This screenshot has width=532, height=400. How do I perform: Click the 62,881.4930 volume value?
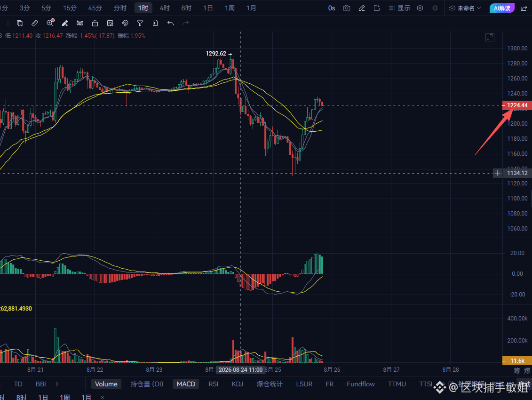pyautogui.click(x=16, y=309)
